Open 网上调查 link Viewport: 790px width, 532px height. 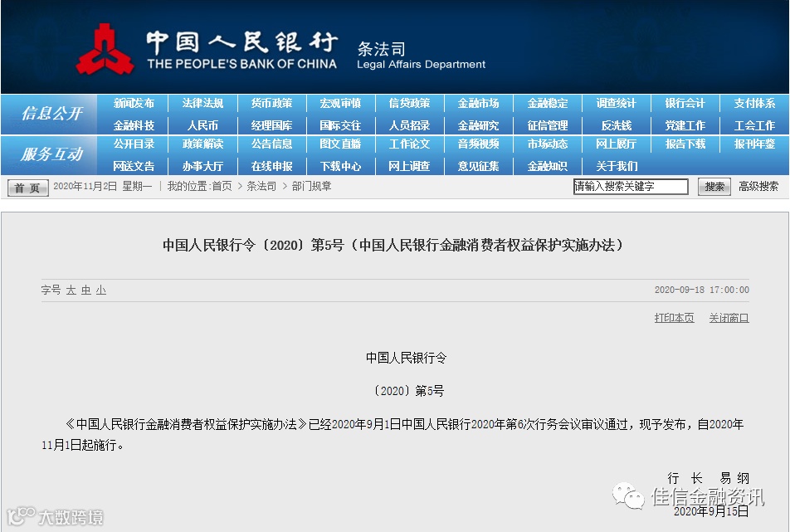click(x=409, y=166)
